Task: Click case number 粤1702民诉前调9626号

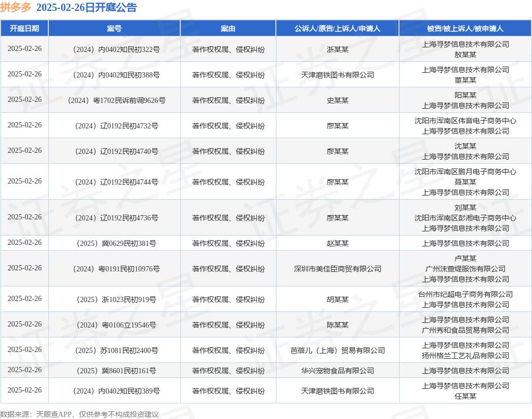Action: [x=116, y=100]
